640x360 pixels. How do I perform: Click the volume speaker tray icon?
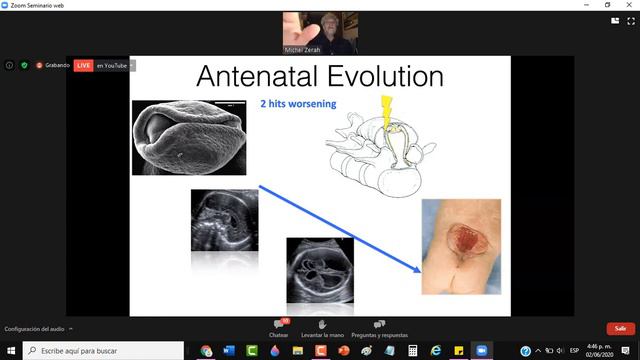click(560, 351)
